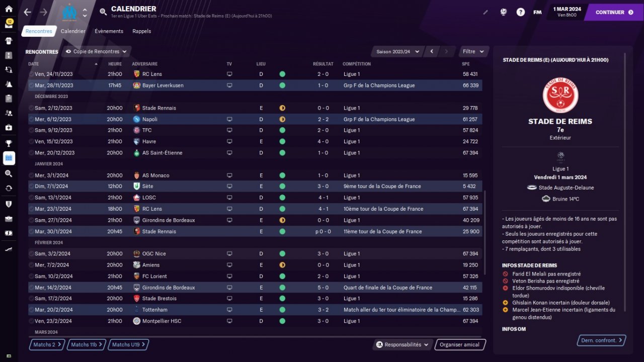This screenshot has width=644, height=362.
Task: Click the club switcher up/down chevrons
Action: pyautogui.click(x=85, y=12)
